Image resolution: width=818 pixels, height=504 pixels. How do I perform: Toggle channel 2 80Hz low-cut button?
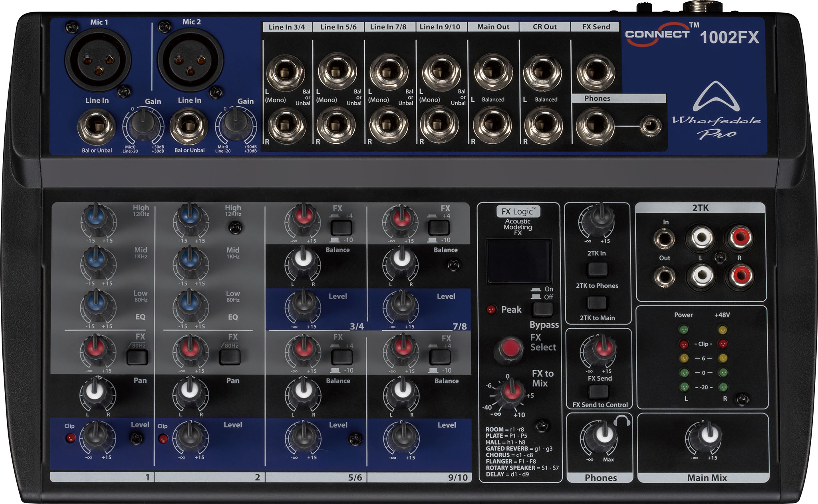click(x=230, y=357)
